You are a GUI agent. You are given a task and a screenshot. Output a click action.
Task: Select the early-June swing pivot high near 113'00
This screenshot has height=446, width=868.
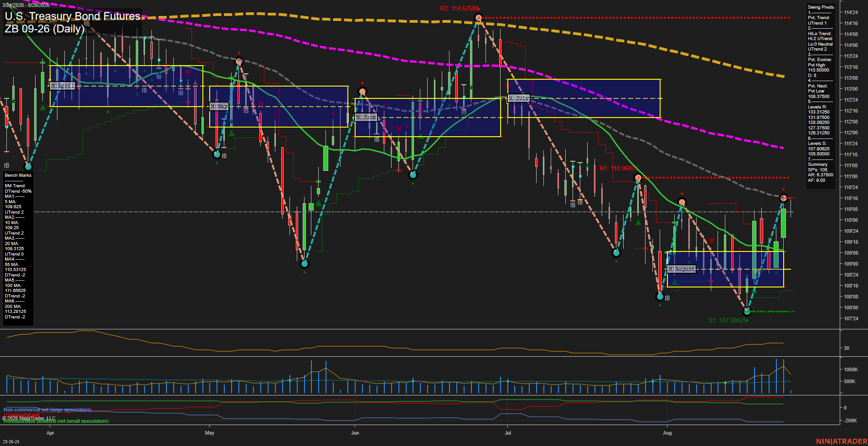tap(362, 92)
